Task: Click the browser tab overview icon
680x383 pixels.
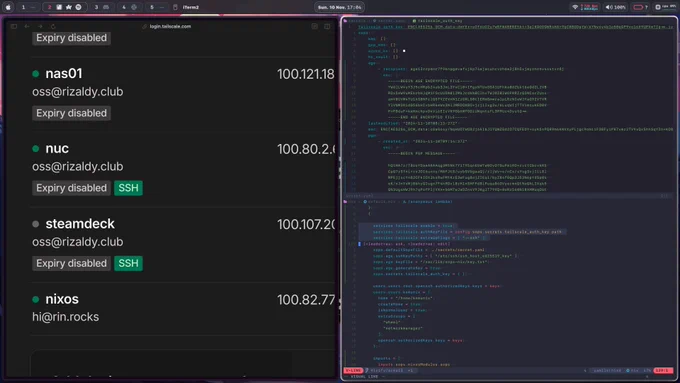Action: [327, 26]
